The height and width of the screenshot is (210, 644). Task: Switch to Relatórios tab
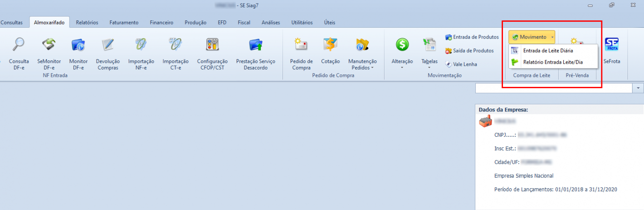click(x=87, y=22)
